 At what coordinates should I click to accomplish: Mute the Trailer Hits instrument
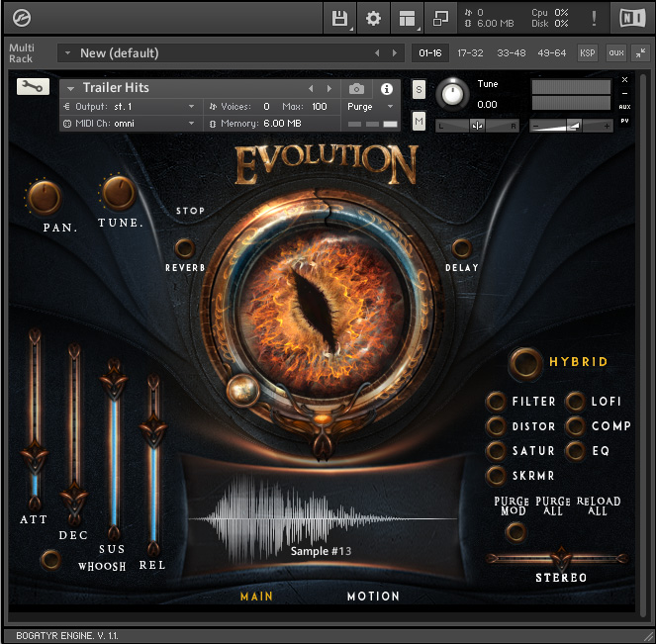419,122
